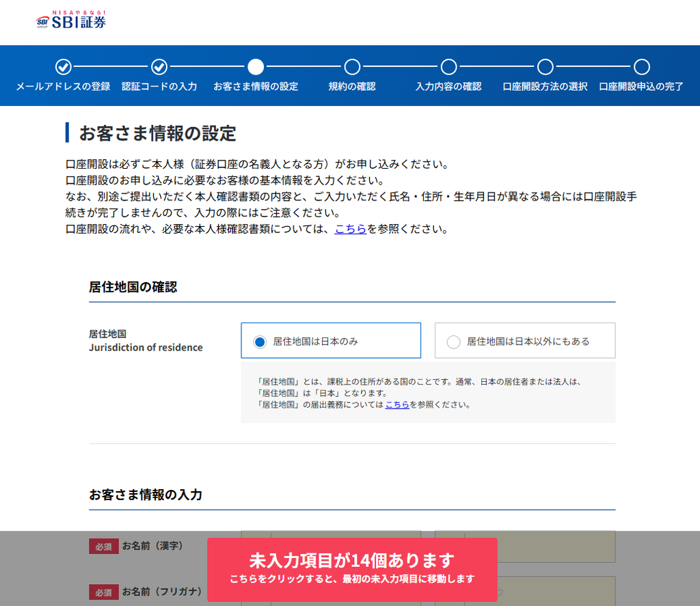Click the 口座開設方法の選択 step label
The width and height of the screenshot is (700, 606).
click(x=545, y=87)
